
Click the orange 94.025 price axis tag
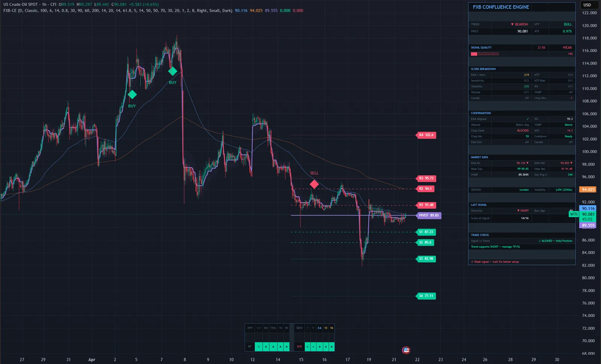pos(588,190)
